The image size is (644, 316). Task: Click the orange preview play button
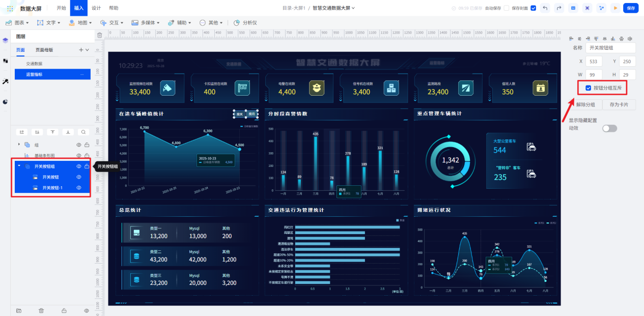615,8
